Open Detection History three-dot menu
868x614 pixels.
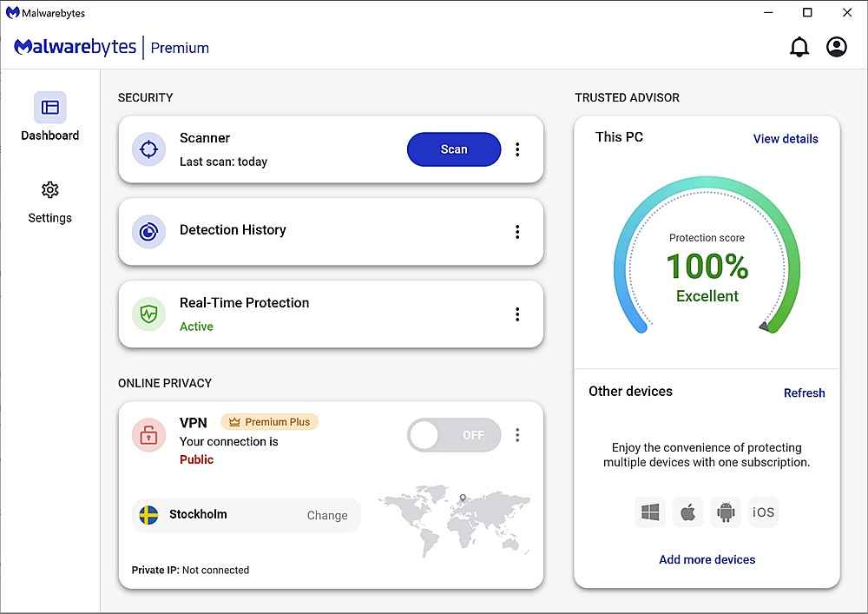[517, 232]
